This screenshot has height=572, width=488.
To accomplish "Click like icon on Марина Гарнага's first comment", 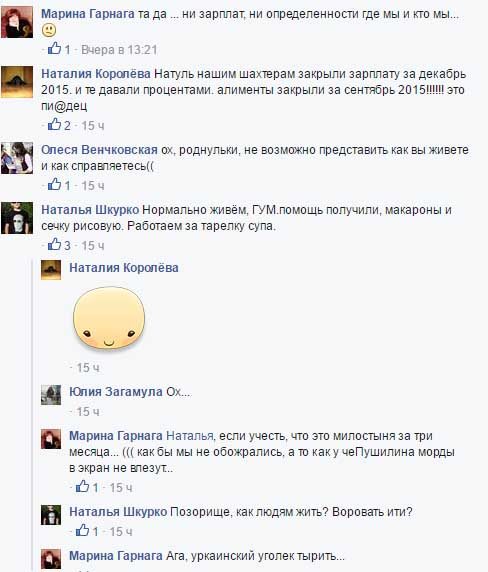I will [x=55, y=48].
